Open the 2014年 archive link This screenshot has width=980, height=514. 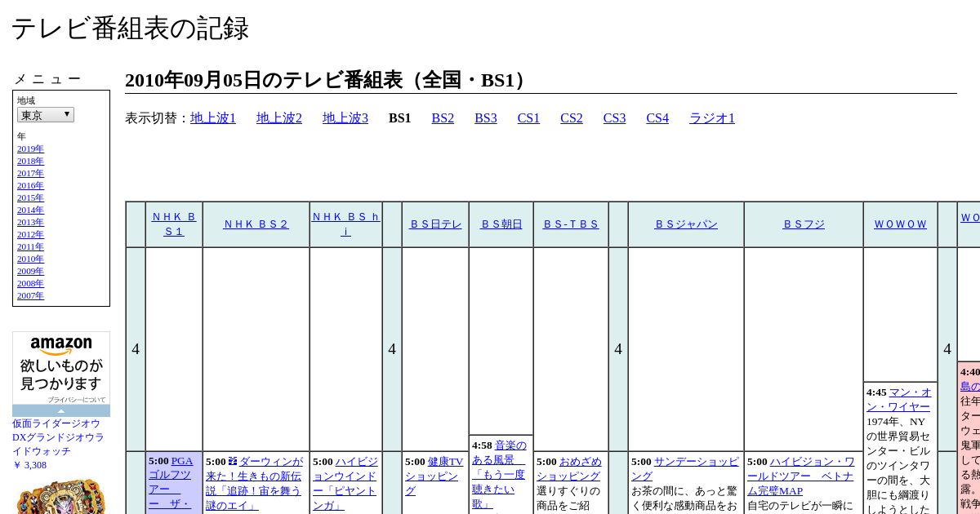30,210
